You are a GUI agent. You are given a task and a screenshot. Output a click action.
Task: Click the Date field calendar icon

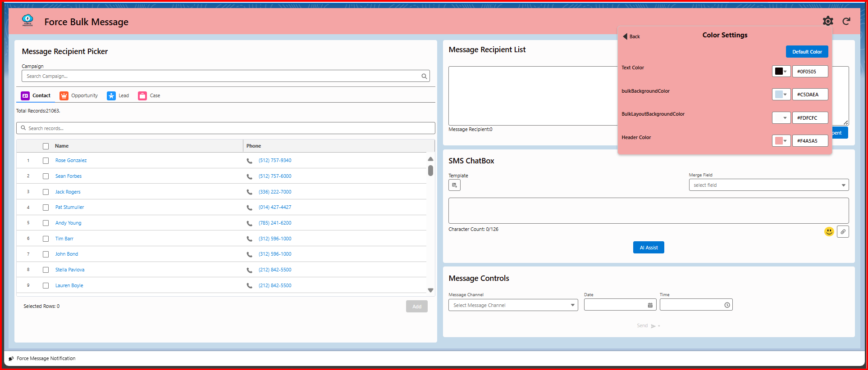click(x=650, y=305)
